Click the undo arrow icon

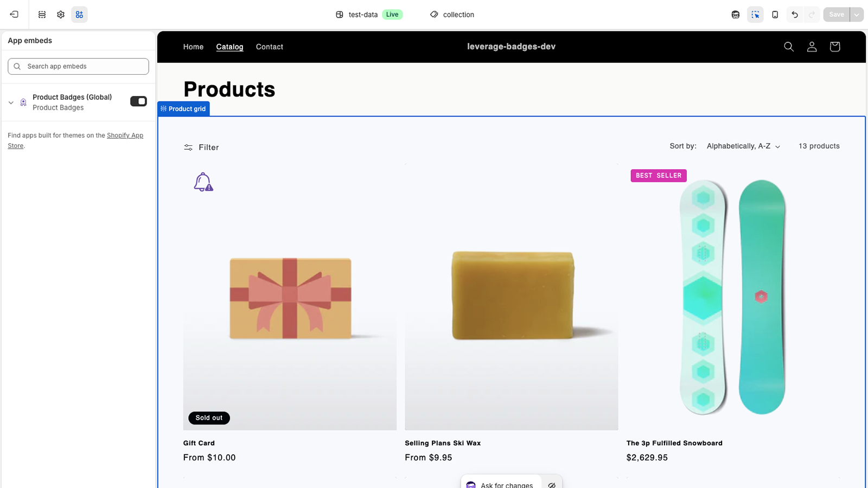pyautogui.click(x=795, y=15)
